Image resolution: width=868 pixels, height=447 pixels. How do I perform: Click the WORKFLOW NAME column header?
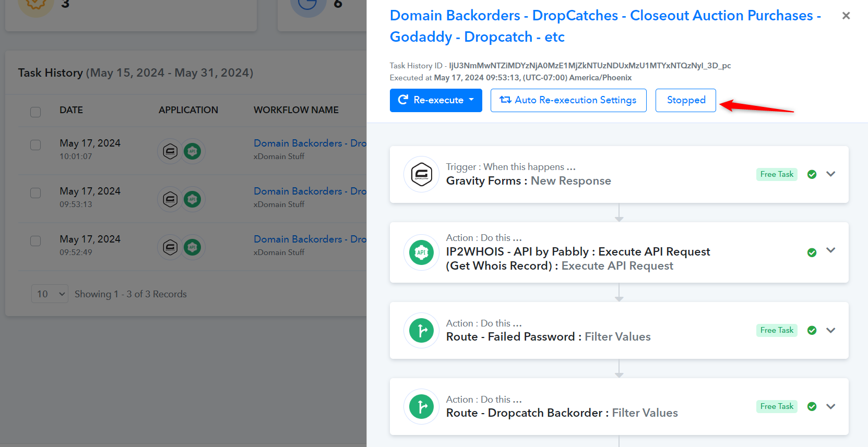296,110
